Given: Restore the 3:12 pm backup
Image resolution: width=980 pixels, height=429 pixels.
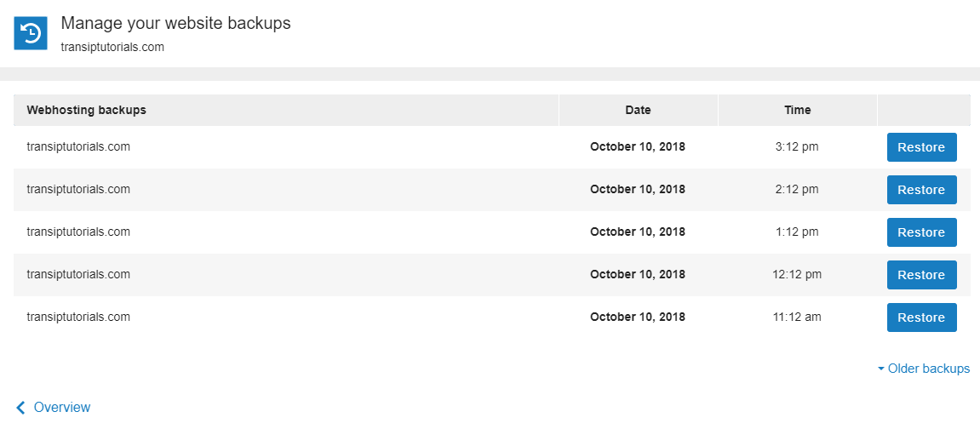Looking at the screenshot, I should point(921,147).
